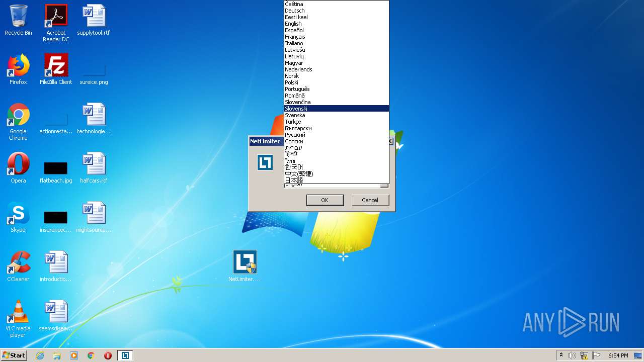Click the clock showing 6:54 PM
The width and height of the screenshot is (644, 362).
point(618,355)
